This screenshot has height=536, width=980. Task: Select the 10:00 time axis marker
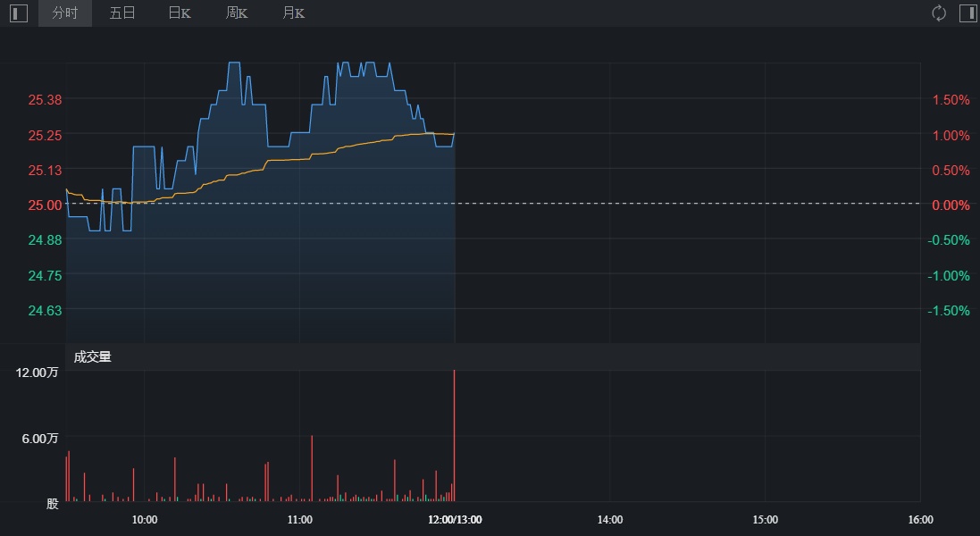145,520
